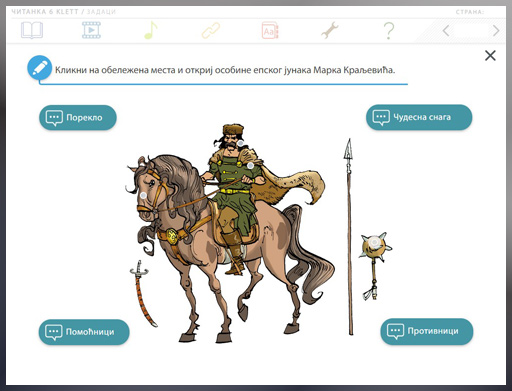
Task: Click the hotspot marker on Marko's face
Action: [241, 143]
